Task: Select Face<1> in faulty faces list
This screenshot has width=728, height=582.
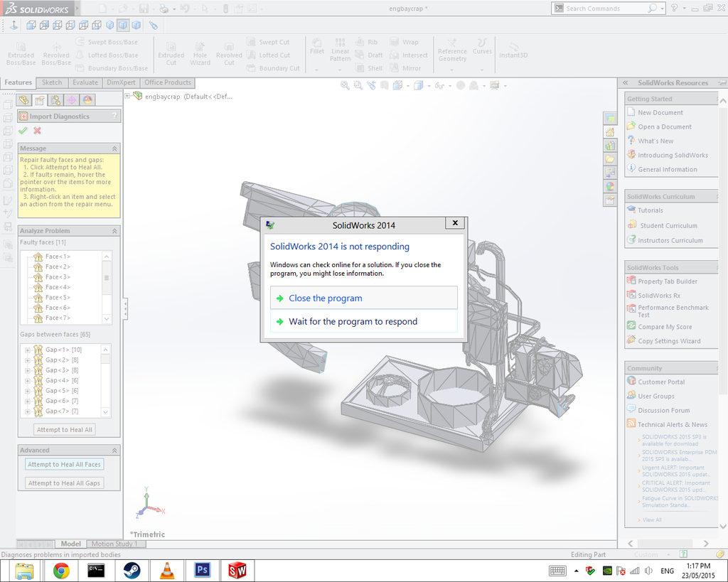Action: click(x=58, y=257)
